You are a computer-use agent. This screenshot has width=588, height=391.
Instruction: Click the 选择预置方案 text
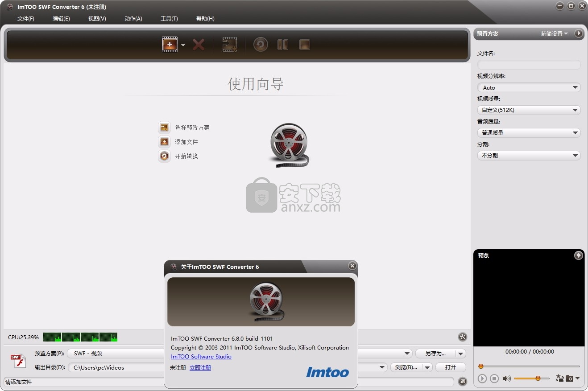point(192,128)
